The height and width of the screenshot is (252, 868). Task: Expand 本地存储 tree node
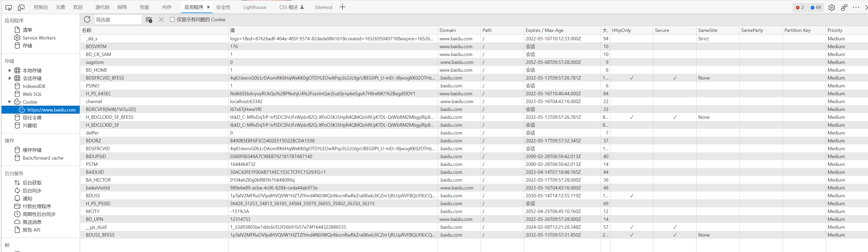(x=9, y=70)
